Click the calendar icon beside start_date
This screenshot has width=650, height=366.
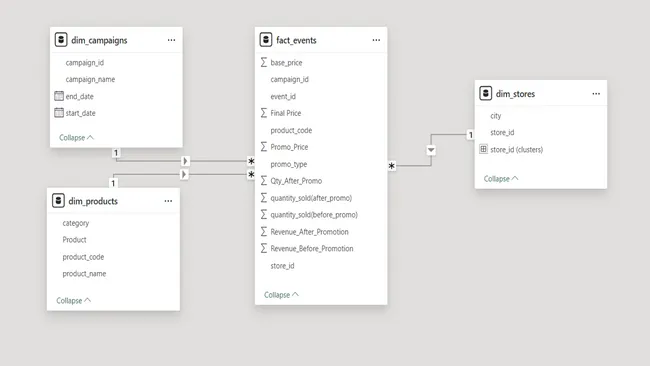click(59, 112)
